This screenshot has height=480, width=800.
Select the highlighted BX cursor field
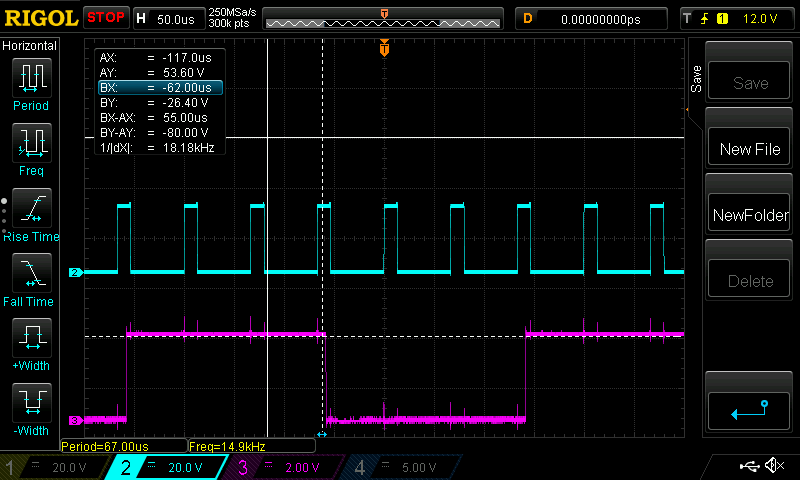click(158, 88)
